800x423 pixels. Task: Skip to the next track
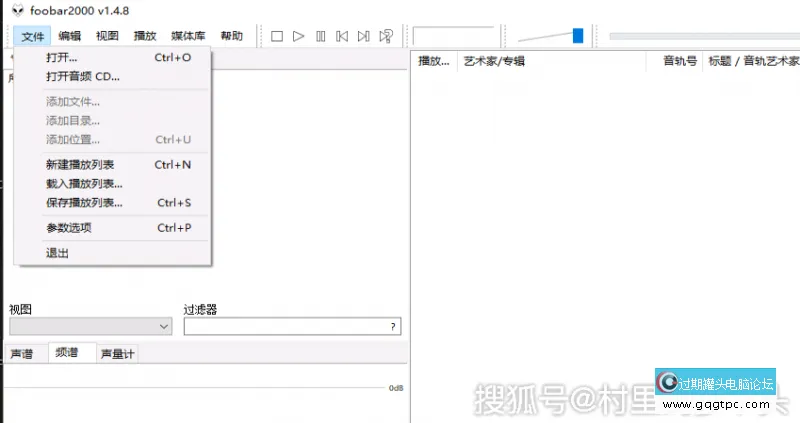[x=363, y=36]
